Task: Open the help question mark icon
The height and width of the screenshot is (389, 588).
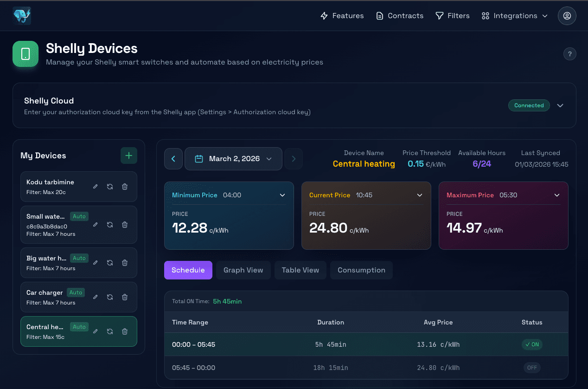Action: click(569, 54)
